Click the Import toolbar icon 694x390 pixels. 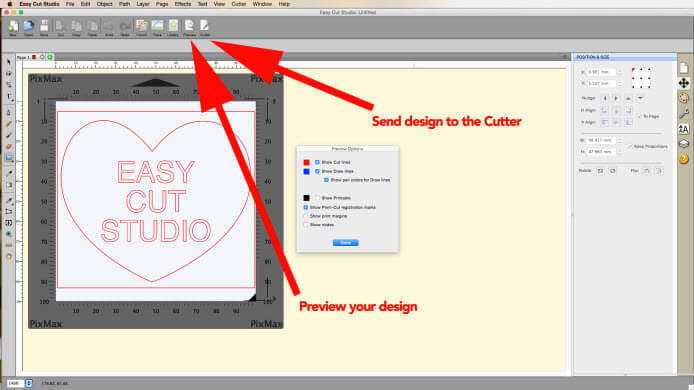[142, 27]
